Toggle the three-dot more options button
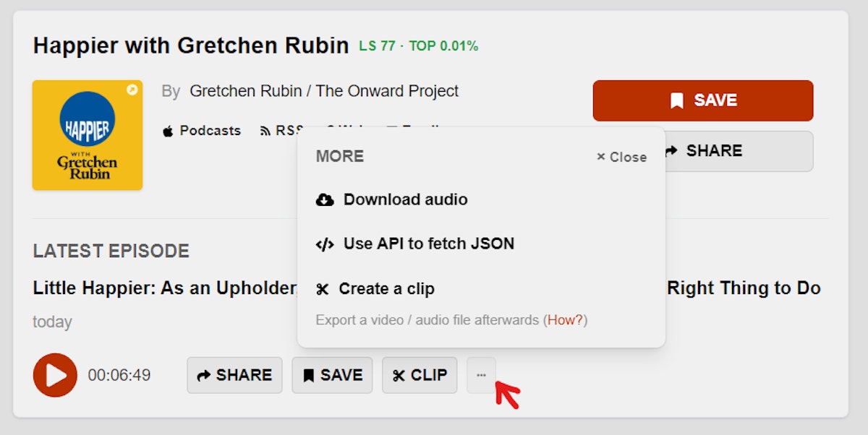Screen dimensions: 868x435 [x=482, y=375]
